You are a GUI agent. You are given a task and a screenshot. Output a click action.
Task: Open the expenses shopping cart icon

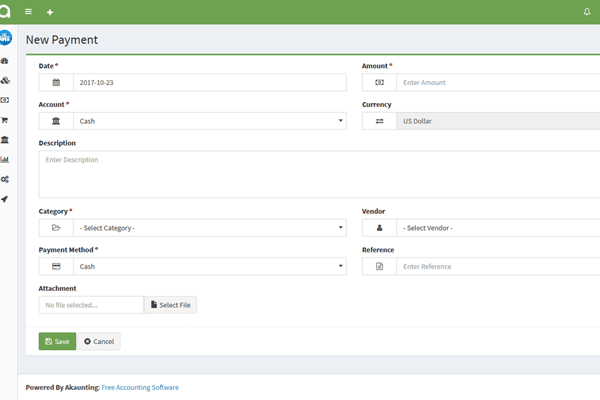[x=5, y=120]
